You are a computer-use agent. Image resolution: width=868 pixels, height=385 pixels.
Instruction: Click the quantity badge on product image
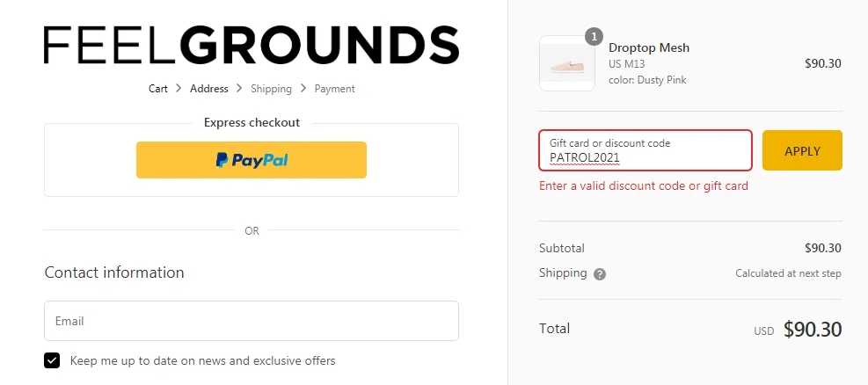coord(594,37)
